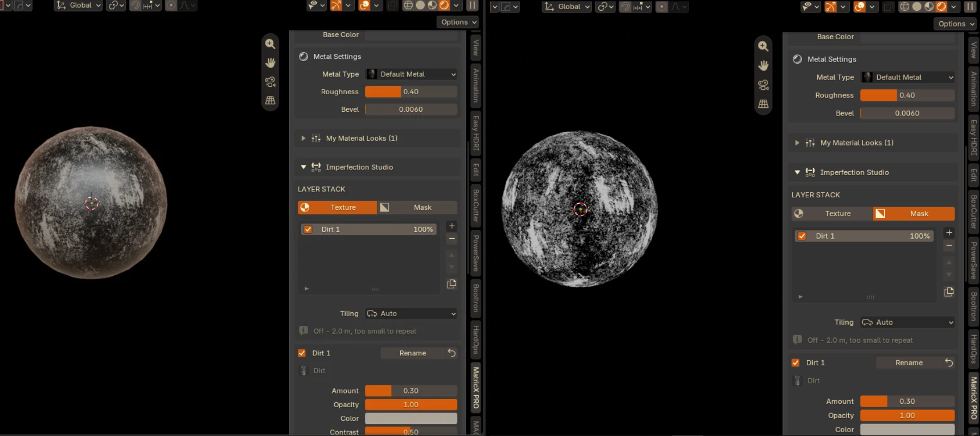Click the Opacity slider in the right panel
This screenshot has height=436, width=980.
pos(908,415)
